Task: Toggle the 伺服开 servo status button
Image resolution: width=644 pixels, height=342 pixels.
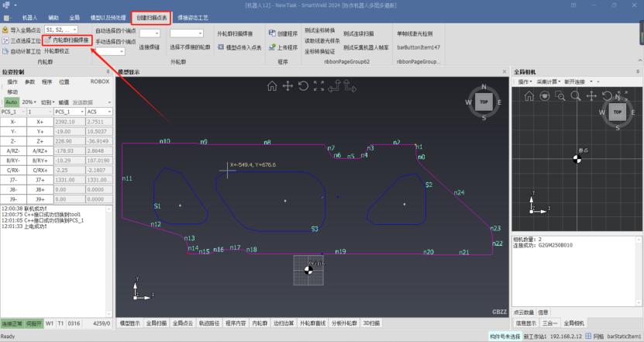Action: click(x=33, y=323)
